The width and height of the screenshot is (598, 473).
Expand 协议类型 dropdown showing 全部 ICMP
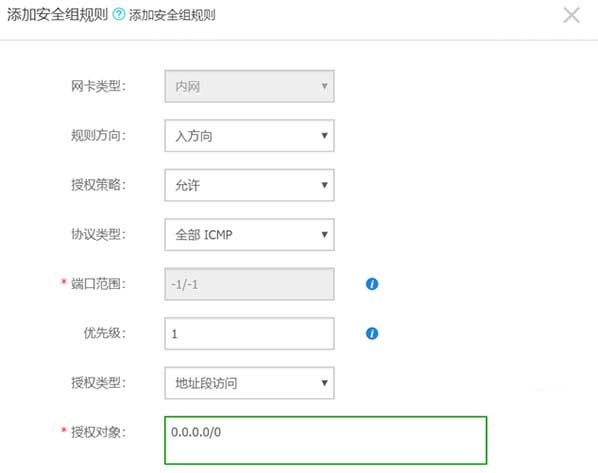point(249,235)
